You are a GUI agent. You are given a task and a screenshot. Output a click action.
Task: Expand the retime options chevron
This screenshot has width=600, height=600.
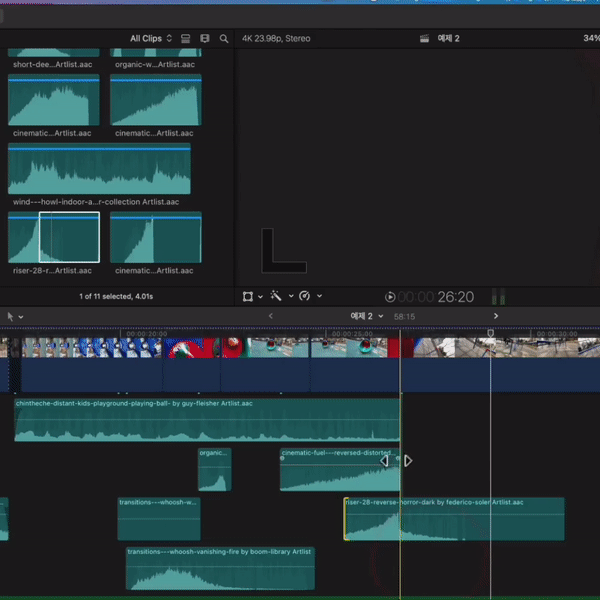pos(320,296)
